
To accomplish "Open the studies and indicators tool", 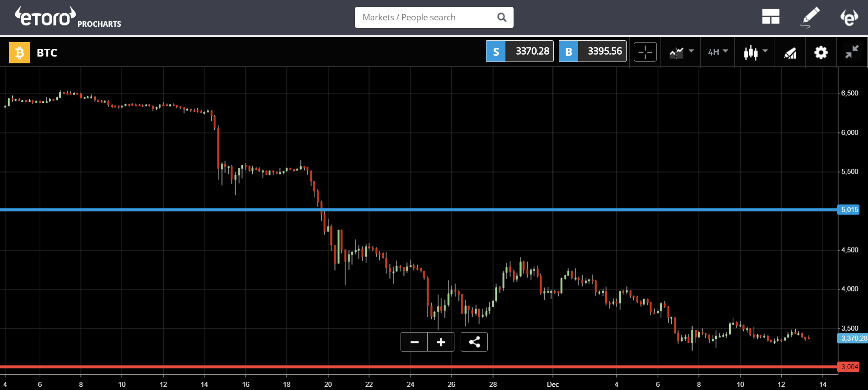I will (790, 53).
